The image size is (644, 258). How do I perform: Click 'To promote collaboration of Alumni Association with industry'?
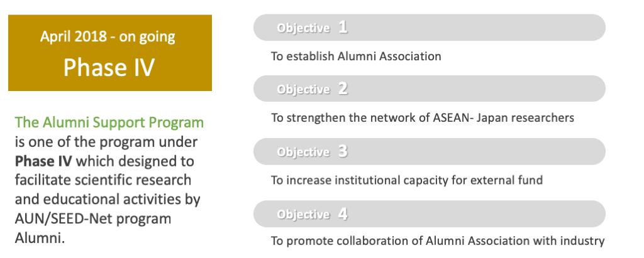pyautogui.click(x=438, y=241)
